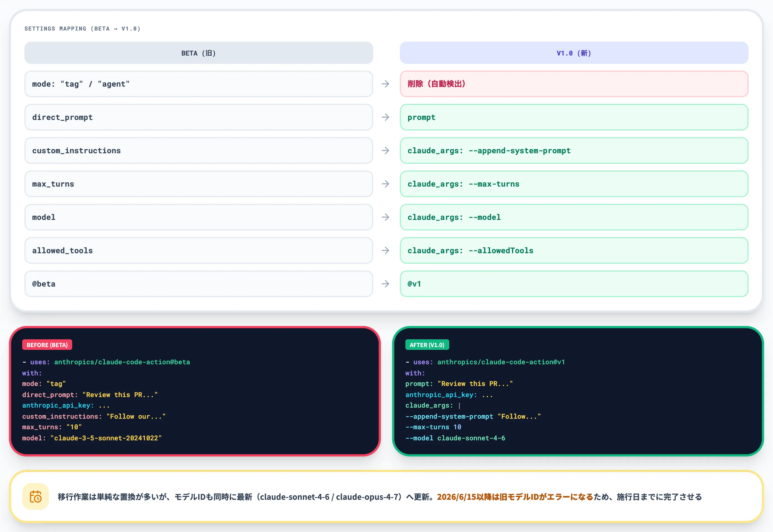Click the arrow after the direct_prompt table cell
Screen dimensions: 773x532
click(x=386, y=117)
